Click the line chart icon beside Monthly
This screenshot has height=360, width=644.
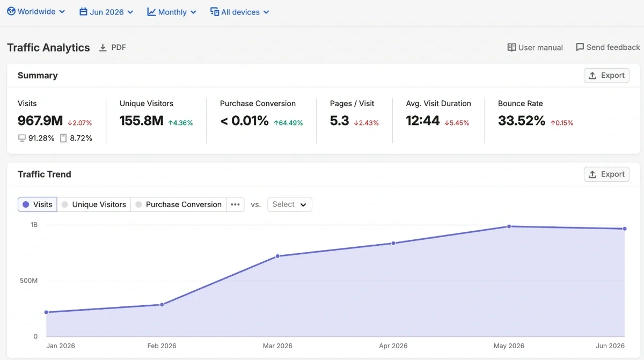click(x=151, y=12)
